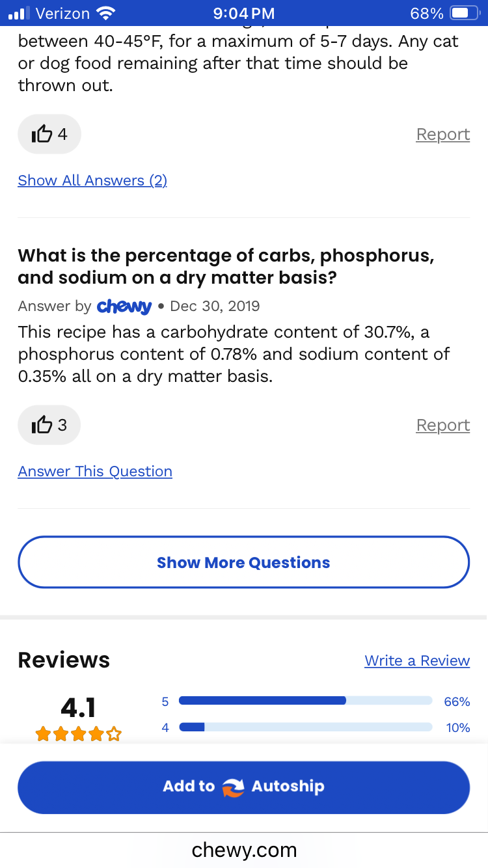488x868 pixels.
Task: Tap the Wi-Fi status icon
Action: (x=104, y=13)
